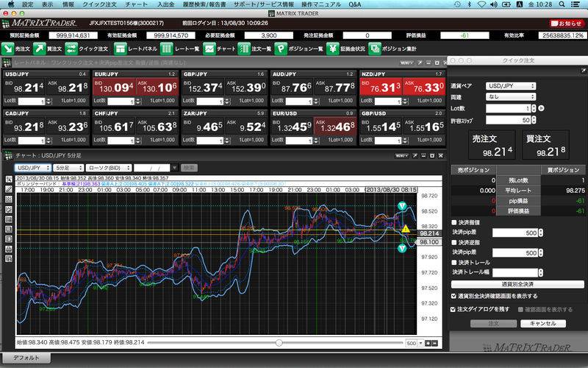Open 両建 なし dropdown in quick order
Viewport: 588px width, 368px height.
pyautogui.click(x=511, y=97)
